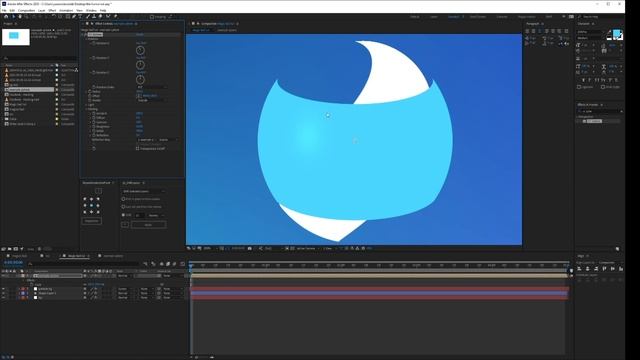Toggle the Ligatures checkbox in Character panel
640x360 pixels.
coord(579,87)
